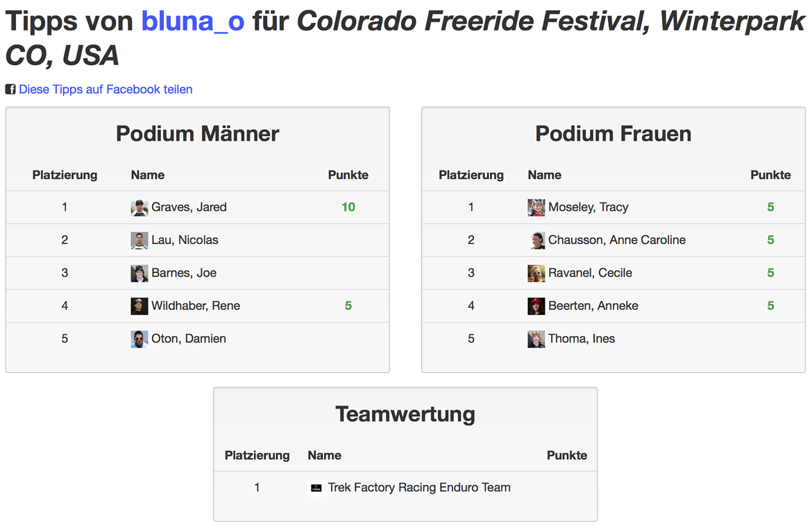Click Cecile Ravanel's profile picture
The height and width of the screenshot is (527, 812).
[536, 273]
